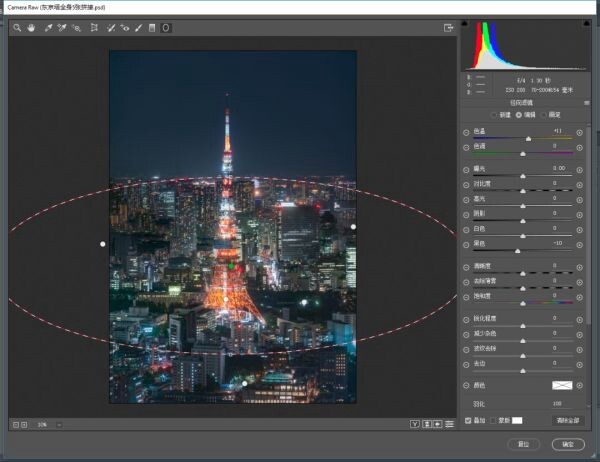Select the White Balance eyedropper tool
Viewport: 600px width, 462px height.
pos(48,28)
